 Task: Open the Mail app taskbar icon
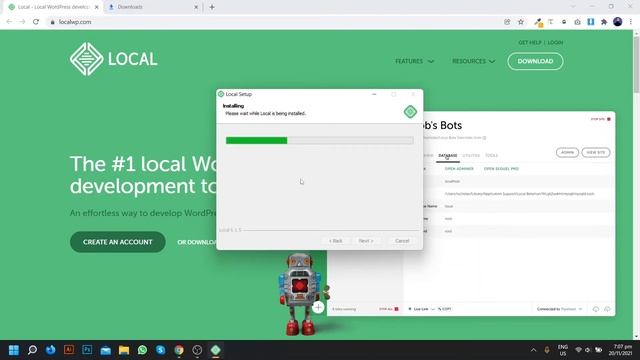(105, 350)
